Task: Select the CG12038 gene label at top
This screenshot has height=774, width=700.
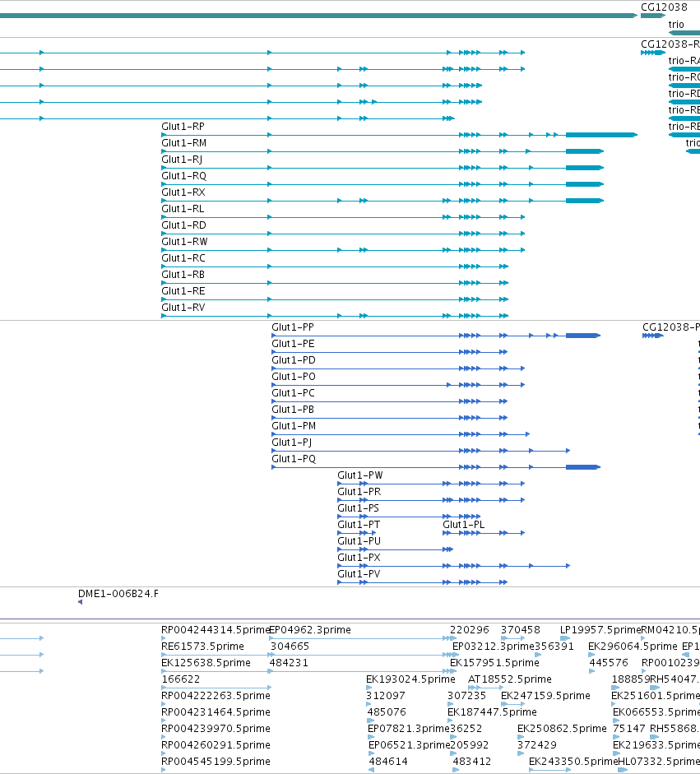Action: [664, 7]
